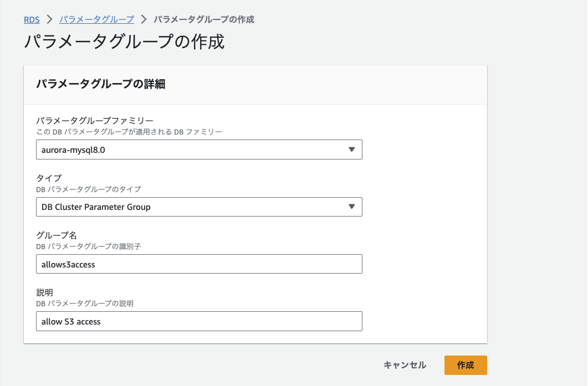Click the 'allow S3 access' description field

click(198, 321)
